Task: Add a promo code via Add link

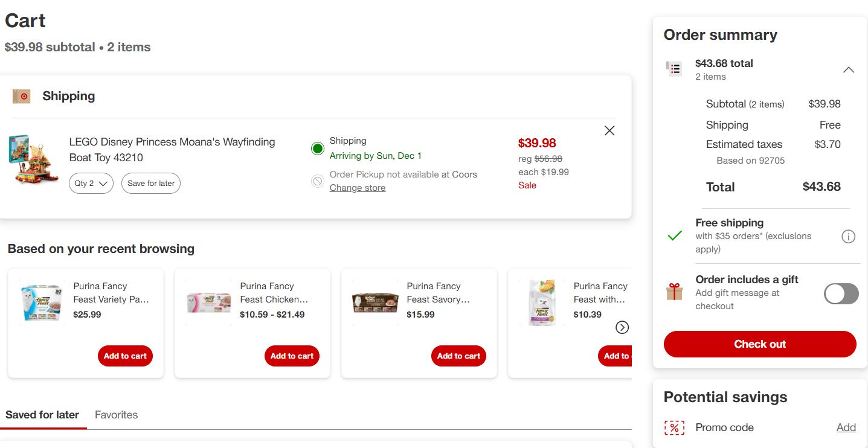Action: (x=846, y=427)
